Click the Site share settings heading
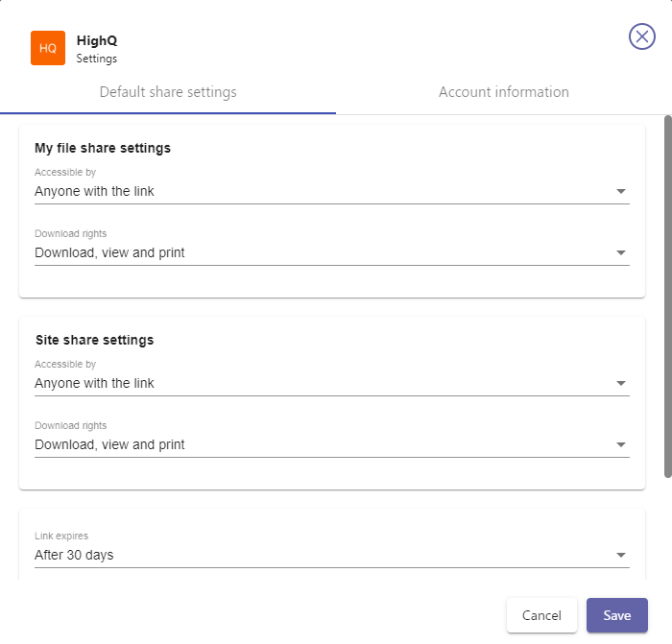Image resolution: width=672 pixels, height=644 pixels. coord(94,340)
